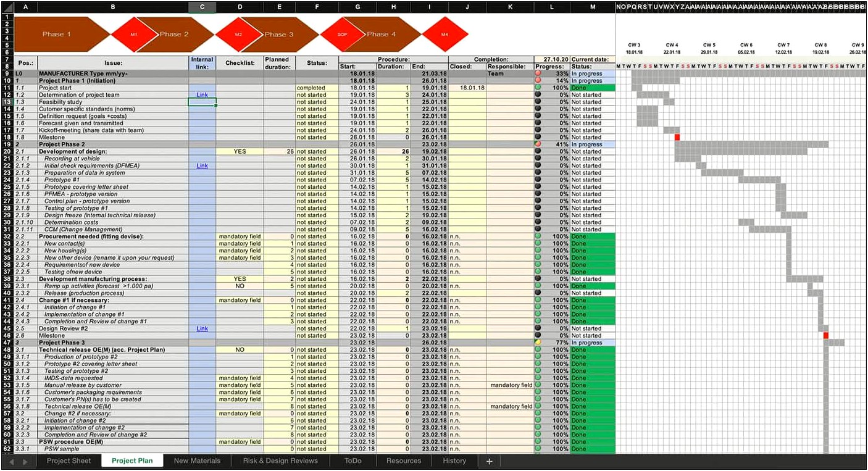Select the Project Plan tab
Viewport: 868px width, 471px height.
coord(132,461)
